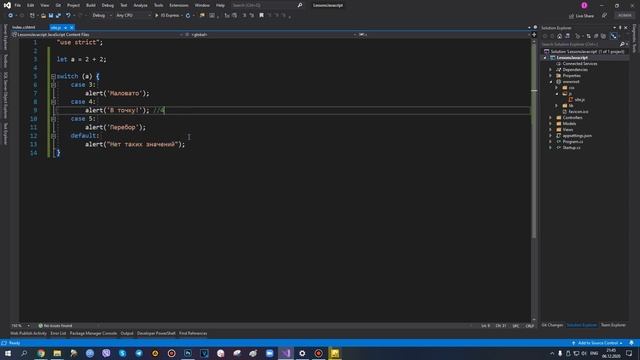640x360 pixels.
Task: Click Solution Explorer Collapse All icon
Action: 596,36
